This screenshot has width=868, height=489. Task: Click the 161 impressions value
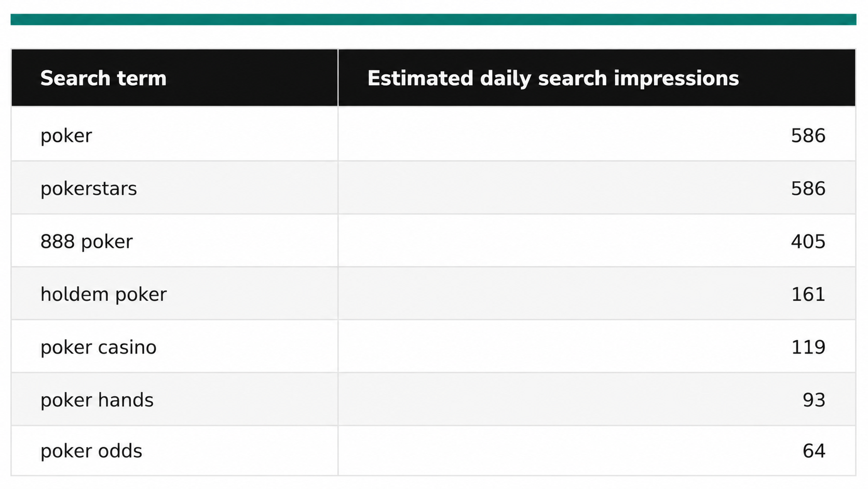808,295
